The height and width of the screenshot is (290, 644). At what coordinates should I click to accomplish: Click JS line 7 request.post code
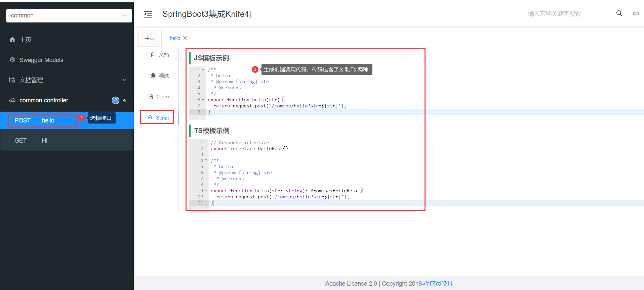[280, 106]
